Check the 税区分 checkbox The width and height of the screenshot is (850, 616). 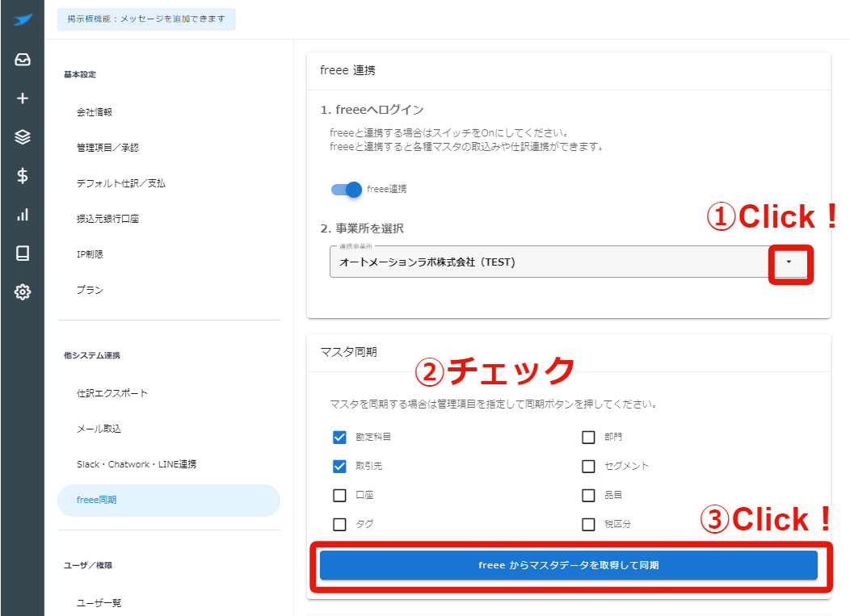click(588, 525)
